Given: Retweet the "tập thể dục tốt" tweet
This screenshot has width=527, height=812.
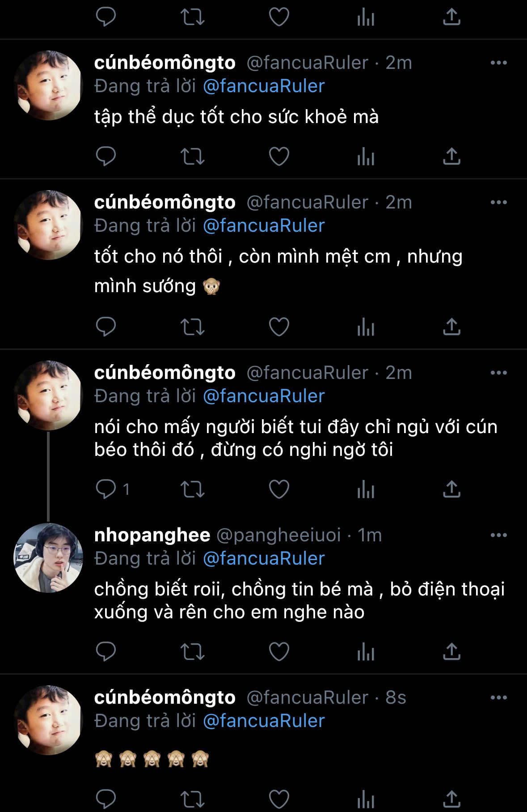Looking at the screenshot, I should click(x=192, y=156).
